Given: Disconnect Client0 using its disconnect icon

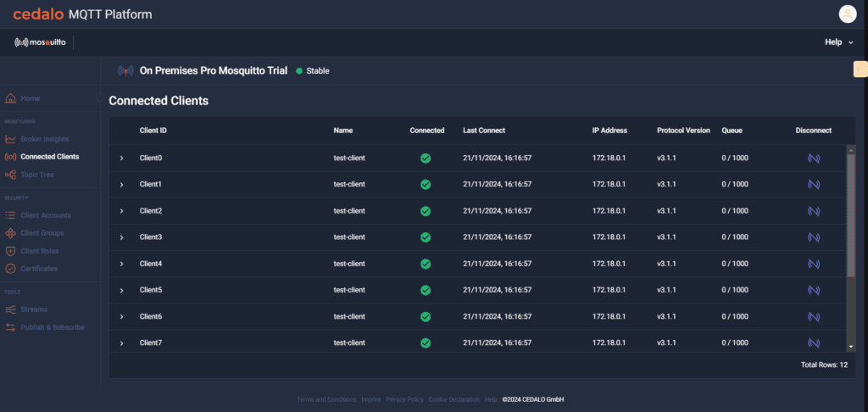Looking at the screenshot, I should click(x=813, y=159).
